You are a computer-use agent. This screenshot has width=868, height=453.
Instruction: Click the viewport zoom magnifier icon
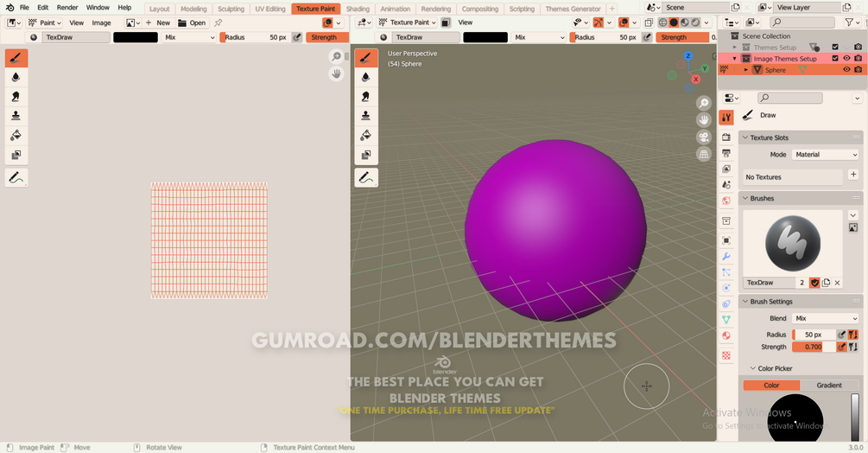coord(704,103)
